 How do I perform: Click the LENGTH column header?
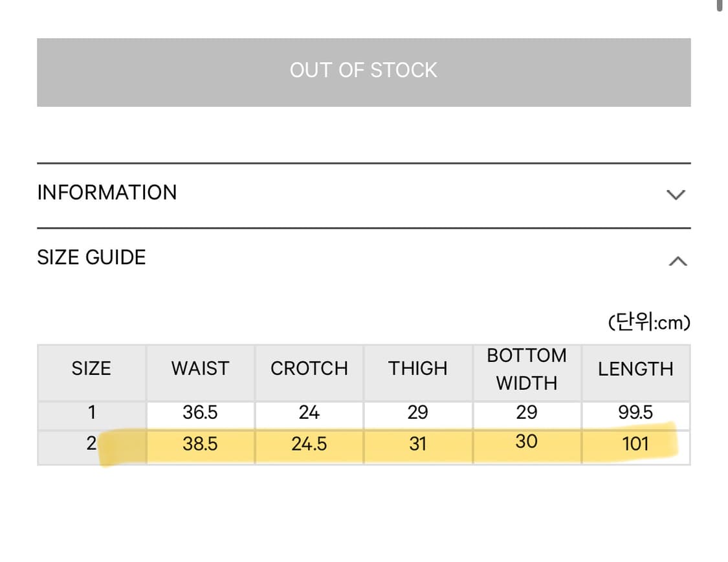pos(635,369)
